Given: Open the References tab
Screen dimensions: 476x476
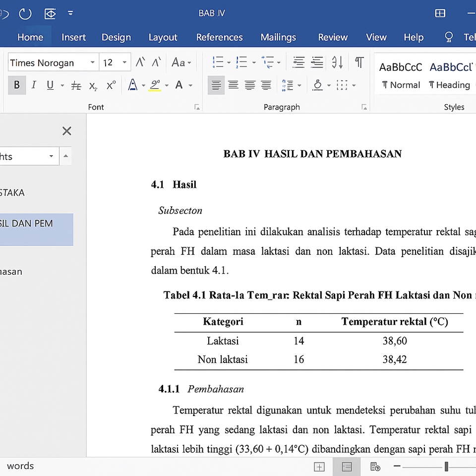Looking at the screenshot, I should 219,37.
